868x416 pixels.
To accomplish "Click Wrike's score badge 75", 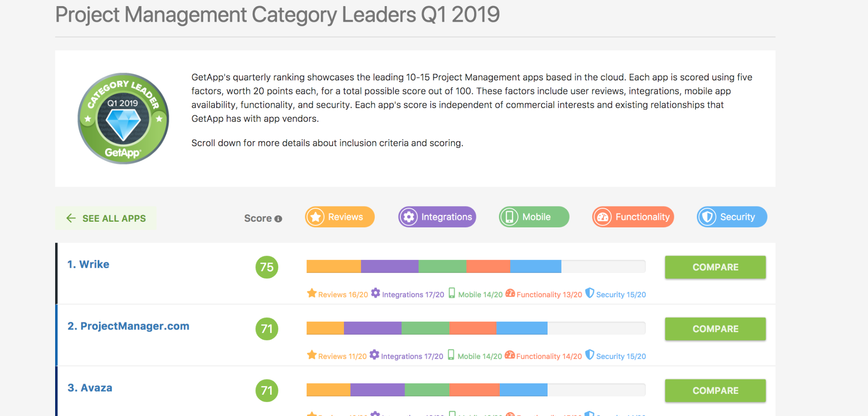I will pyautogui.click(x=267, y=267).
